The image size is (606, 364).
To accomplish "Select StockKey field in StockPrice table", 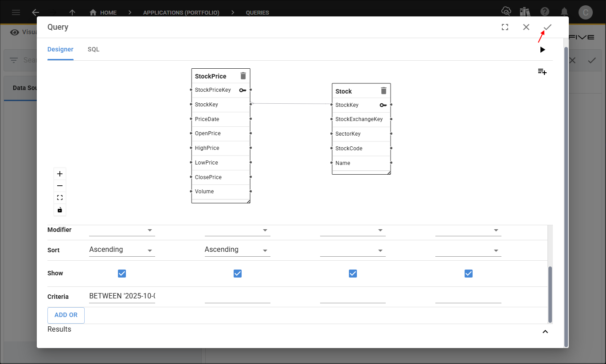I will 221,105.
